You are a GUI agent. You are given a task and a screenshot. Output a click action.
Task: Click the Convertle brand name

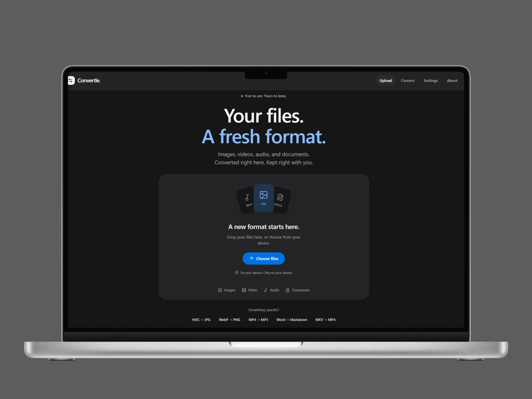[x=89, y=80]
